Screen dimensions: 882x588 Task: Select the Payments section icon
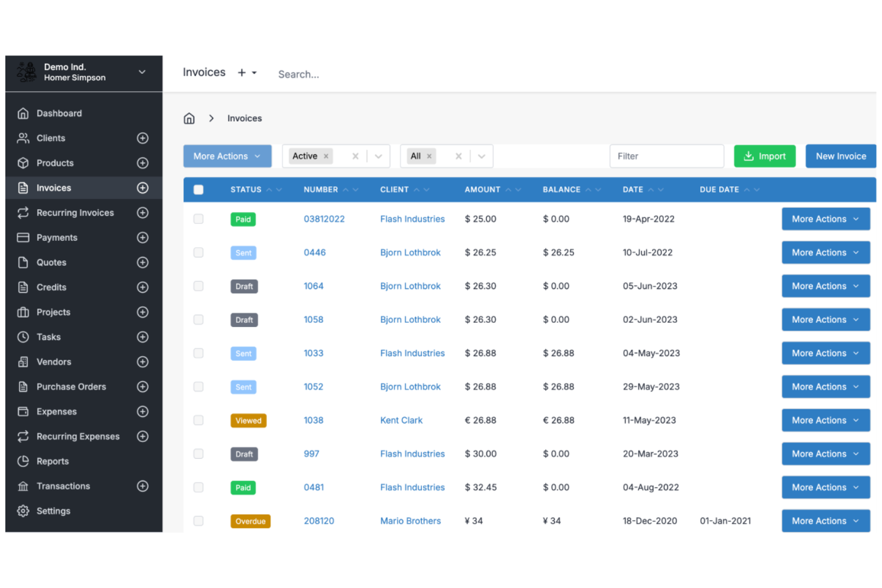pos(23,237)
